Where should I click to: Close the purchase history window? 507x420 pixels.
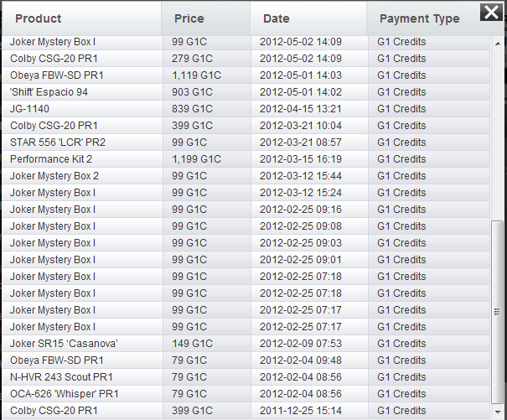(x=491, y=13)
